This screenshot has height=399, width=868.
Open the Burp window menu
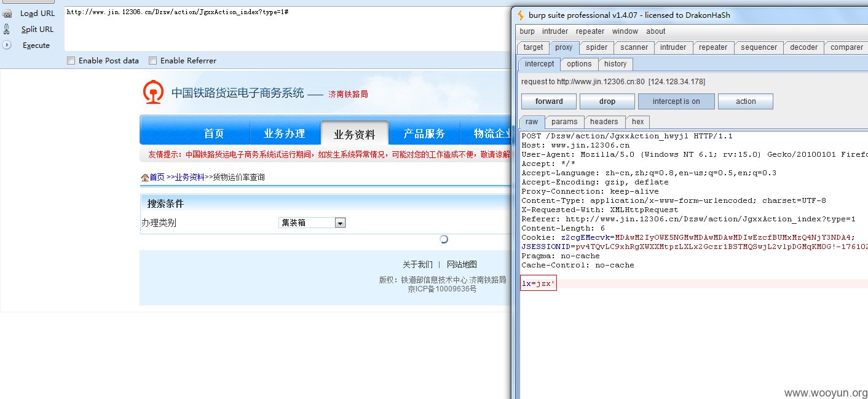click(625, 31)
